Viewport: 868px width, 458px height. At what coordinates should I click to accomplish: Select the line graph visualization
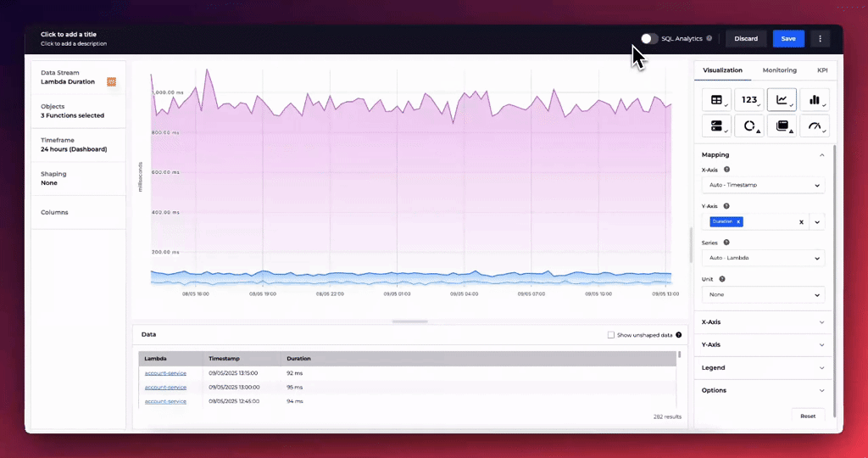pos(782,100)
